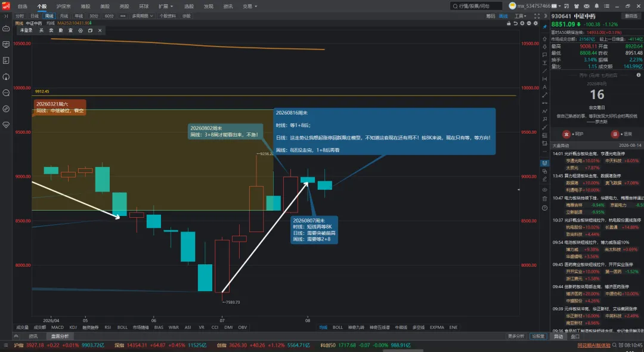Click the window restore icon in trade toolbar
The width and height of the screenshot is (644, 352).
click(x=91, y=30)
